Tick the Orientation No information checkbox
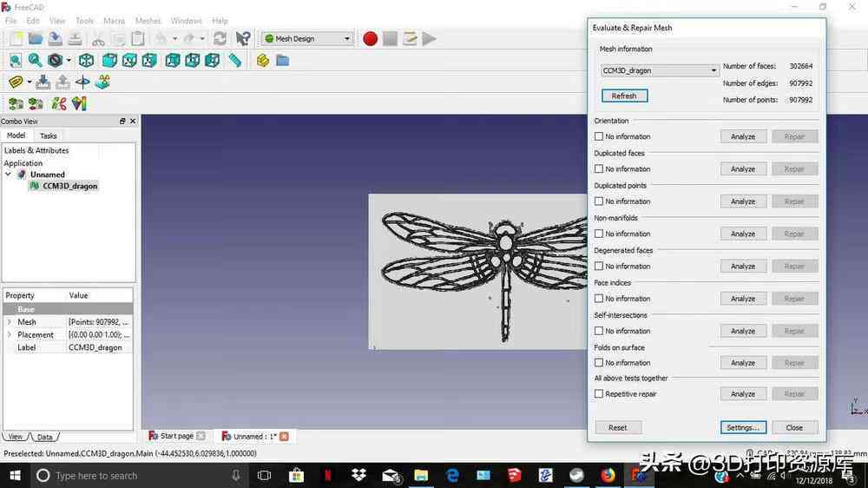868x488 pixels. pyautogui.click(x=598, y=136)
